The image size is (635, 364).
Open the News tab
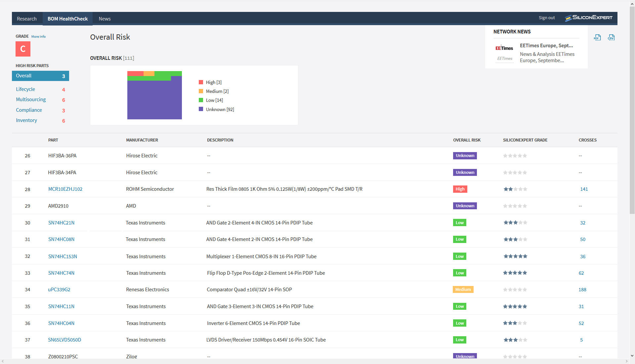point(105,19)
